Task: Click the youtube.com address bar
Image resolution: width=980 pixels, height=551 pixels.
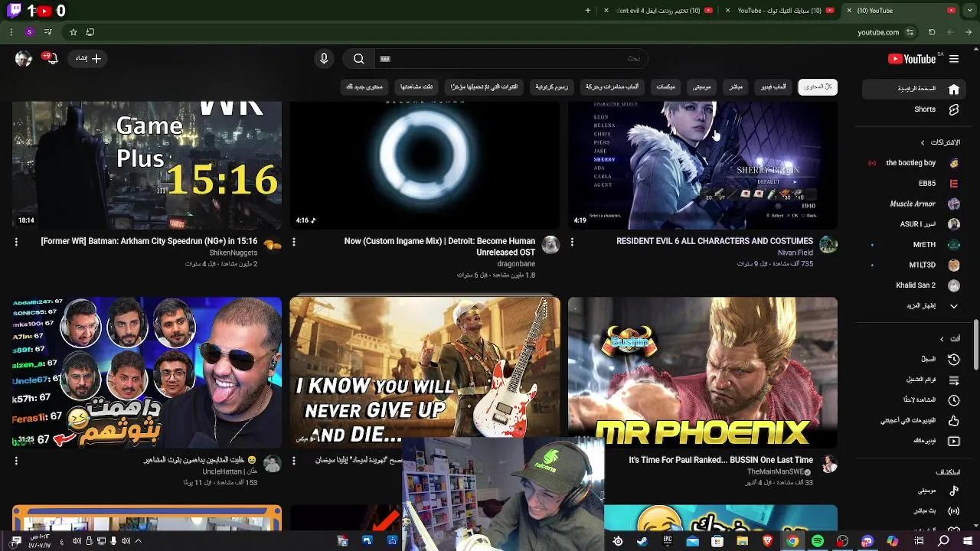Action: (878, 32)
